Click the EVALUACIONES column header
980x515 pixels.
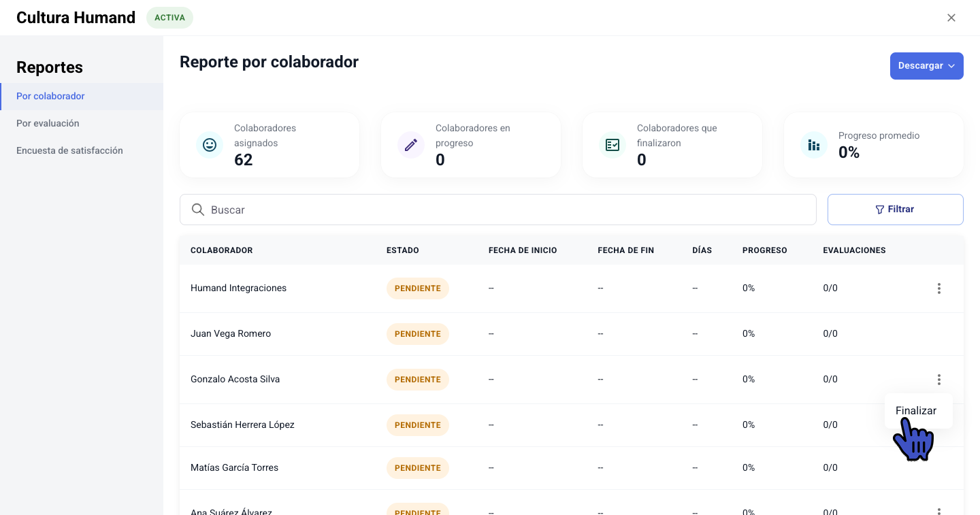coord(855,250)
